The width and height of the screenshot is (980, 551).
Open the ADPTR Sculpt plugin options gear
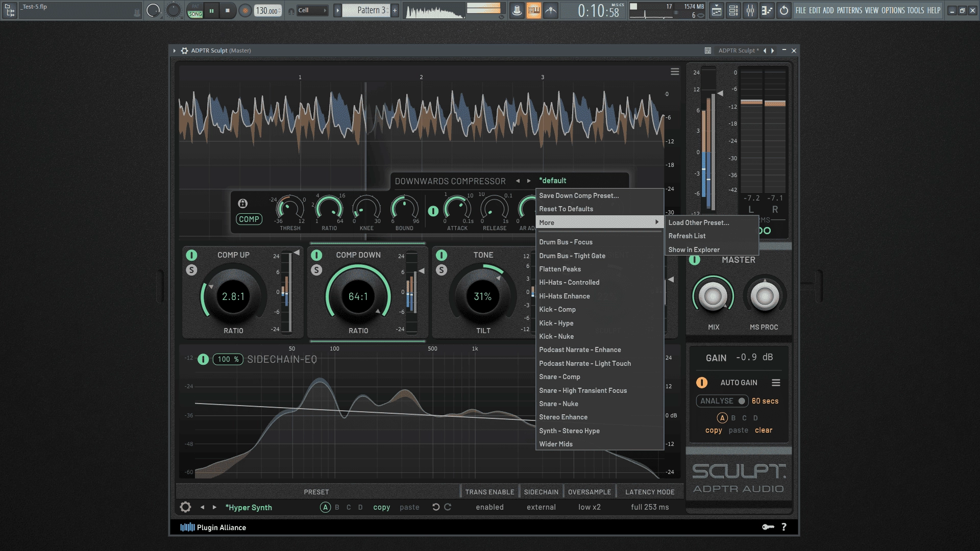[184, 51]
